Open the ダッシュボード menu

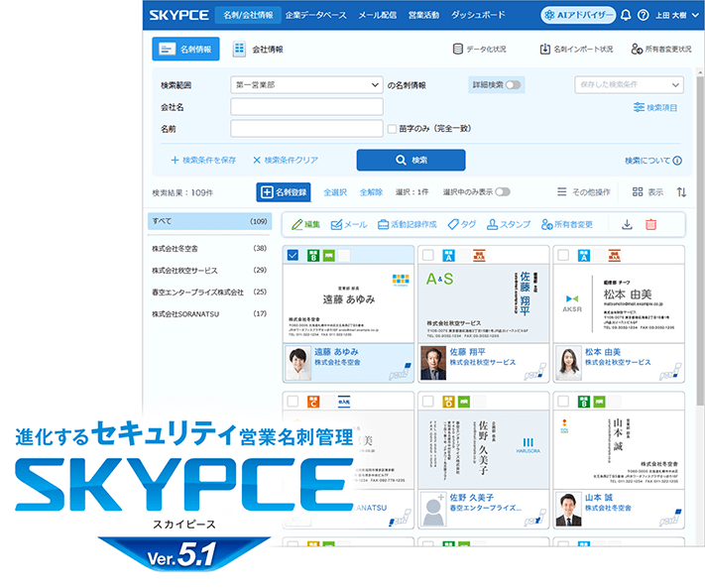click(478, 15)
